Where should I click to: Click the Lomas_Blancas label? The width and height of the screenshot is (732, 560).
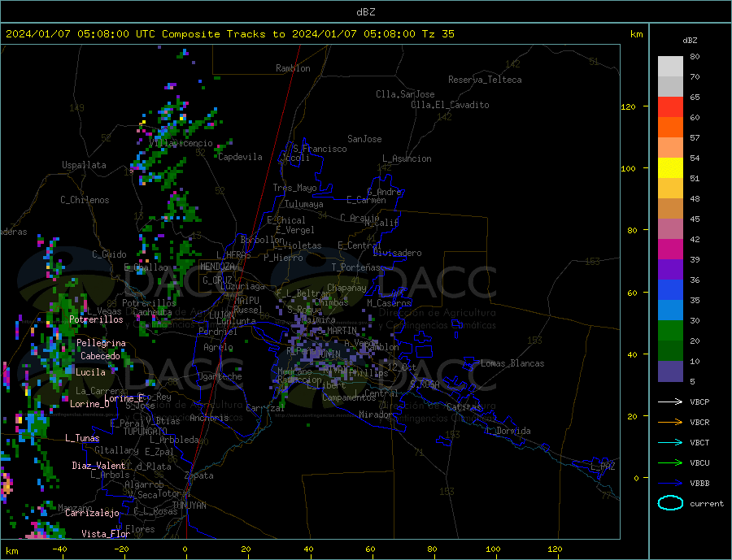[x=512, y=363]
